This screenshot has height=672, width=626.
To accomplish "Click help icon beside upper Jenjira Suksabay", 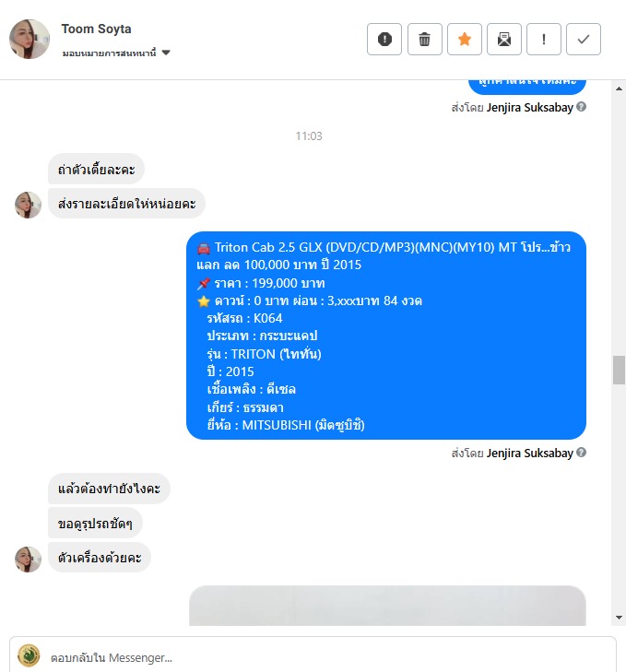I will coord(581,107).
